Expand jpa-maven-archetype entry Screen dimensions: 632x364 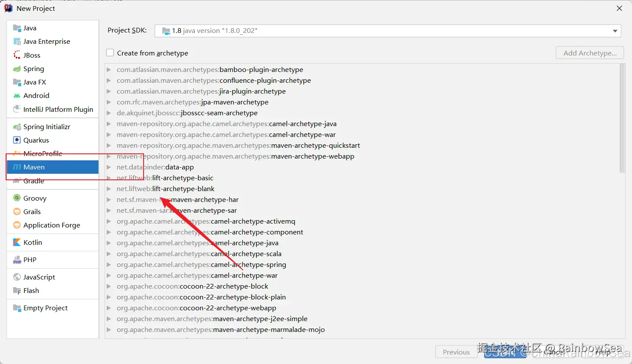[109, 102]
